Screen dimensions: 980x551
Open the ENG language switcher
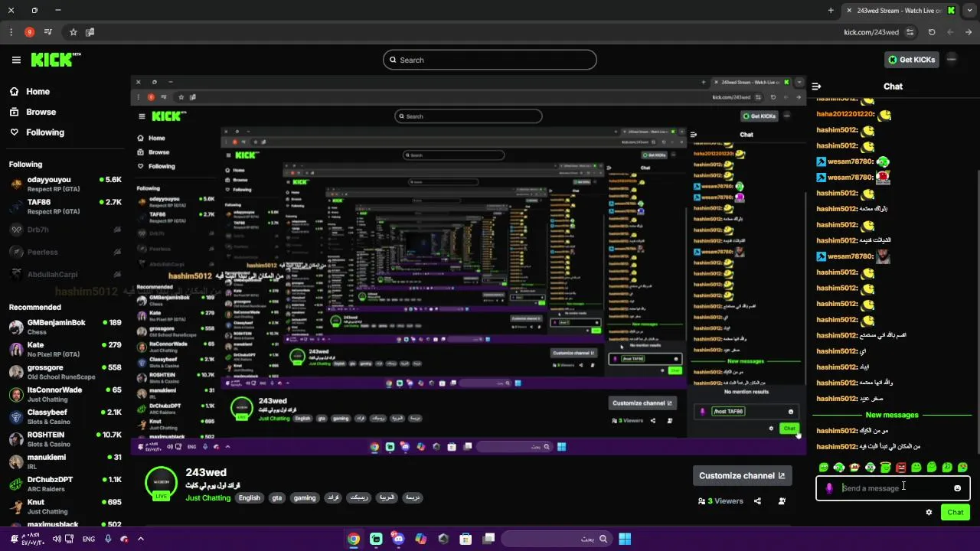89,539
